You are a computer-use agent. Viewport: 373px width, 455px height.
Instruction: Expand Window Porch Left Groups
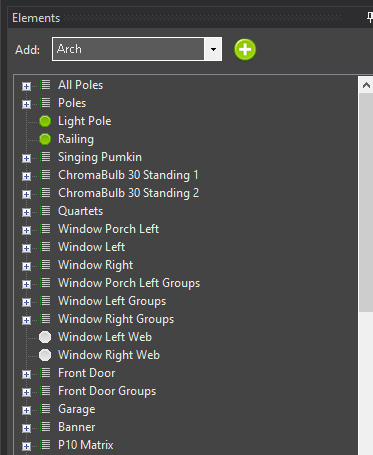click(26, 284)
